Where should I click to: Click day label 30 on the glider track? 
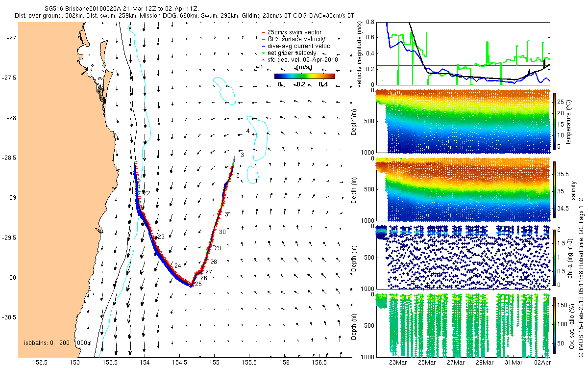[222, 232]
